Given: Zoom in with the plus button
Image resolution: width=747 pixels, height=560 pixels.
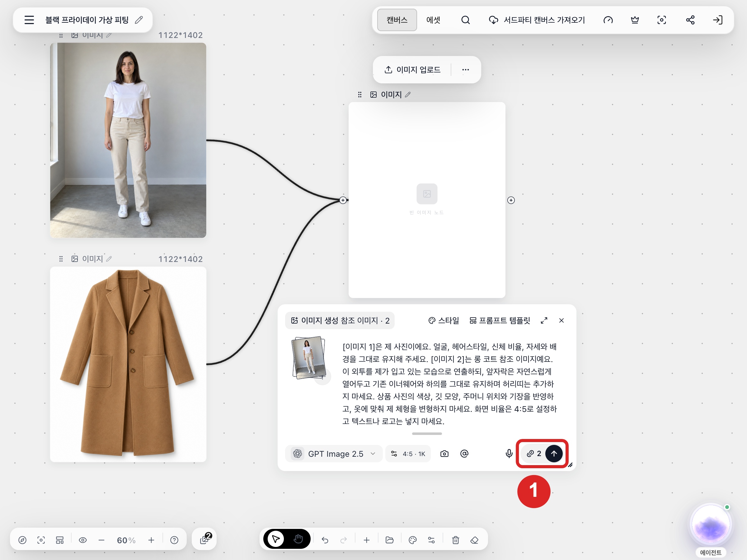Looking at the screenshot, I should coord(151,540).
